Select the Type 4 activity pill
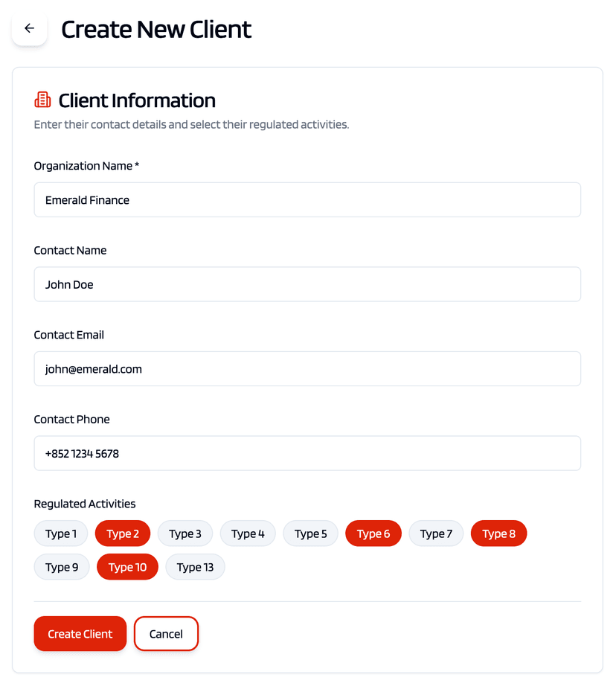This screenshot has width=616, height=689. tap(247, 533)
